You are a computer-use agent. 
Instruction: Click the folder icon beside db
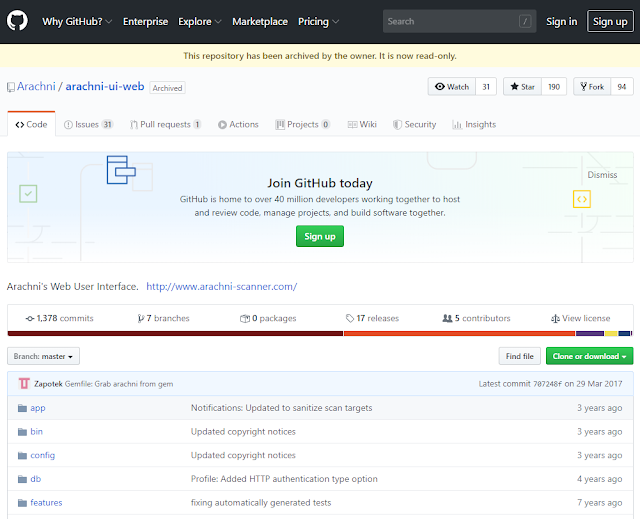tap(22, 479)
